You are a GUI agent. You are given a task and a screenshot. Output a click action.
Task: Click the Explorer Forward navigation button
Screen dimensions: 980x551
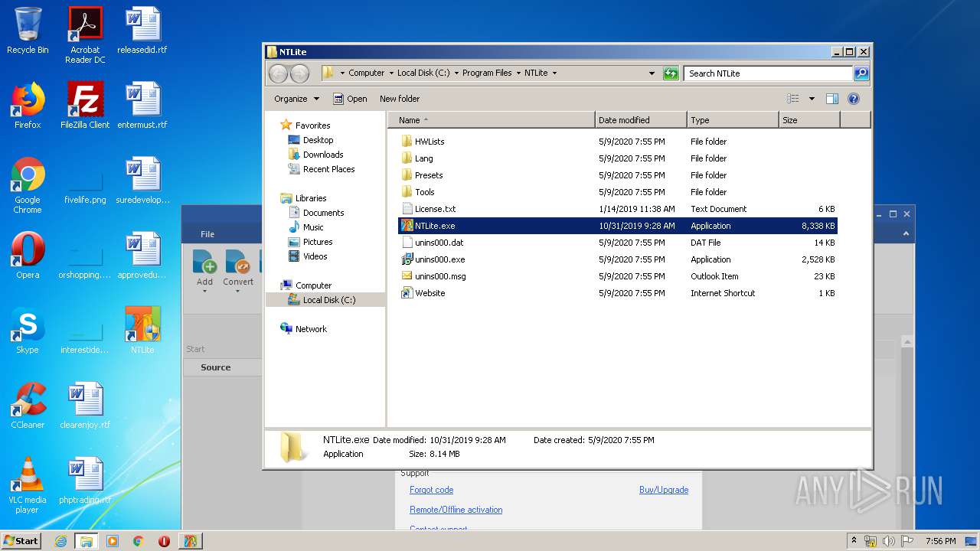[299, 73]
